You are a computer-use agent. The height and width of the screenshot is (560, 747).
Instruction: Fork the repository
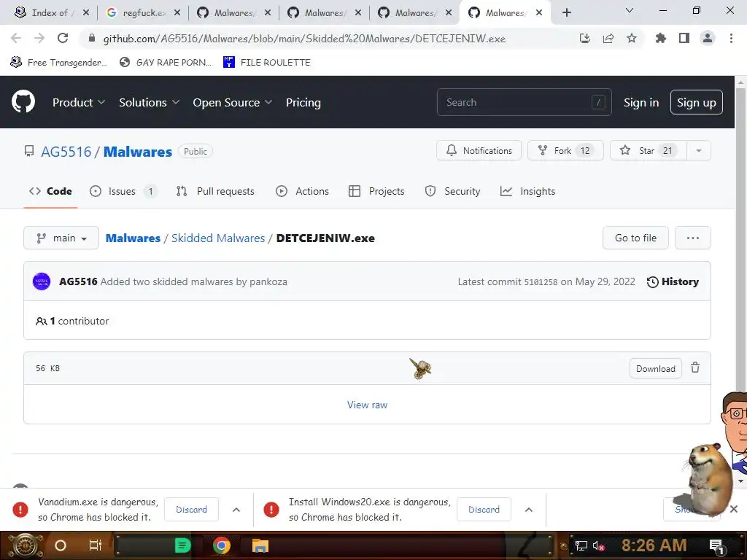click(565, 150)
